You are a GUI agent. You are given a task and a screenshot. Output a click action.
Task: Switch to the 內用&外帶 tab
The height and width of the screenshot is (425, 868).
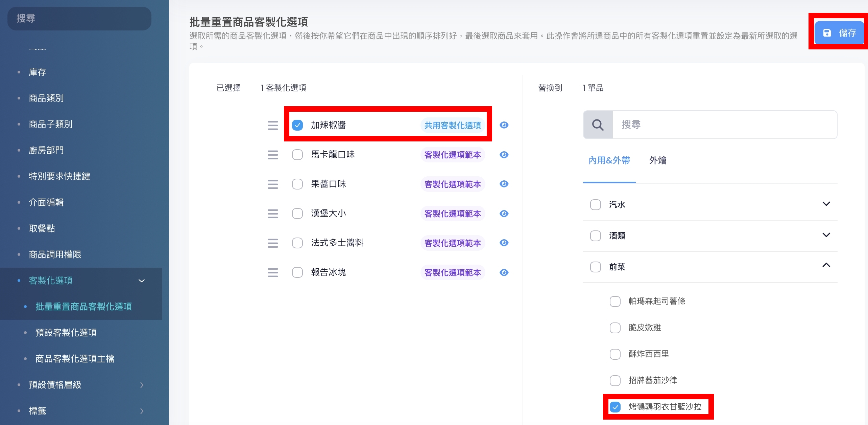pos(609,160)
